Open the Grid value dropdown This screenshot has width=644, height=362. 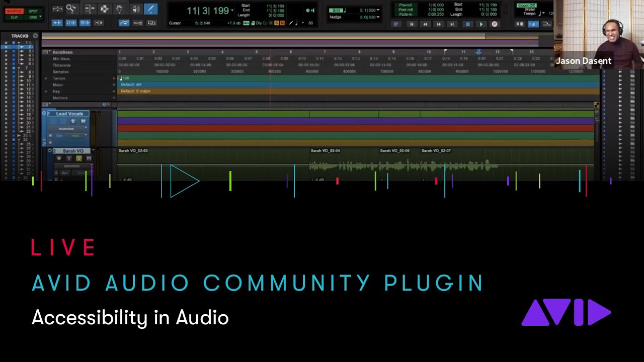click(378, 10)
